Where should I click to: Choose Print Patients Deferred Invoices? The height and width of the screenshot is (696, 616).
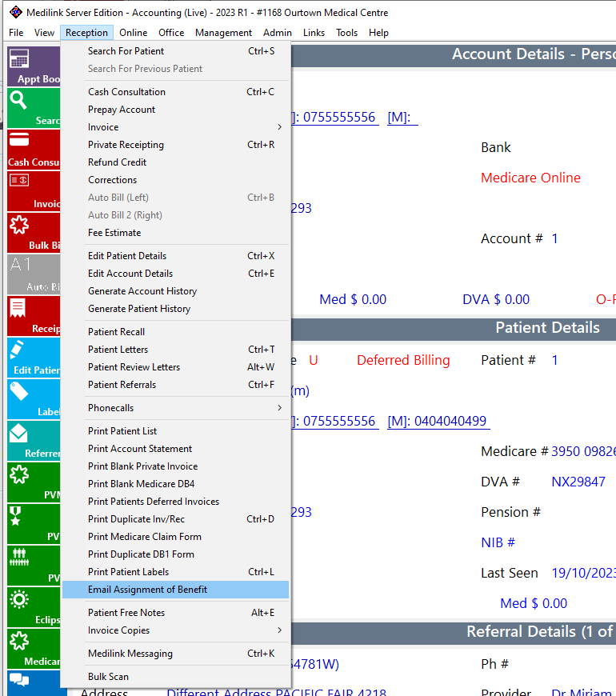pyautogui.click(x=176, y=502)
